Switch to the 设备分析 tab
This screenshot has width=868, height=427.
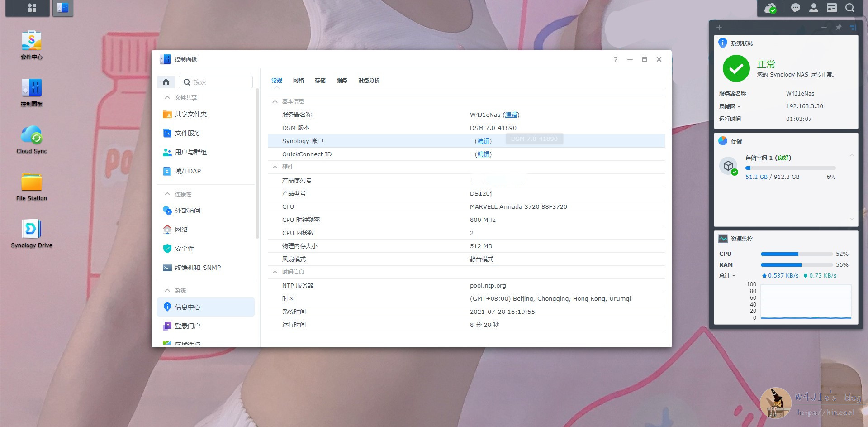369,81
